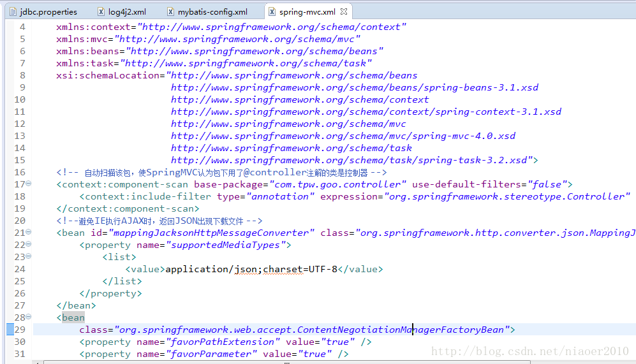Click the closing </property> tag on line 26

pos(111,293)
